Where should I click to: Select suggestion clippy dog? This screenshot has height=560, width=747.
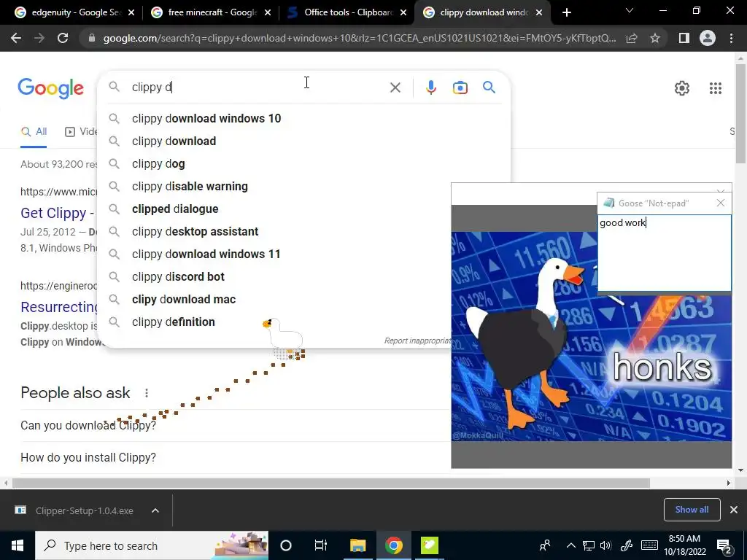pos(304,164)
